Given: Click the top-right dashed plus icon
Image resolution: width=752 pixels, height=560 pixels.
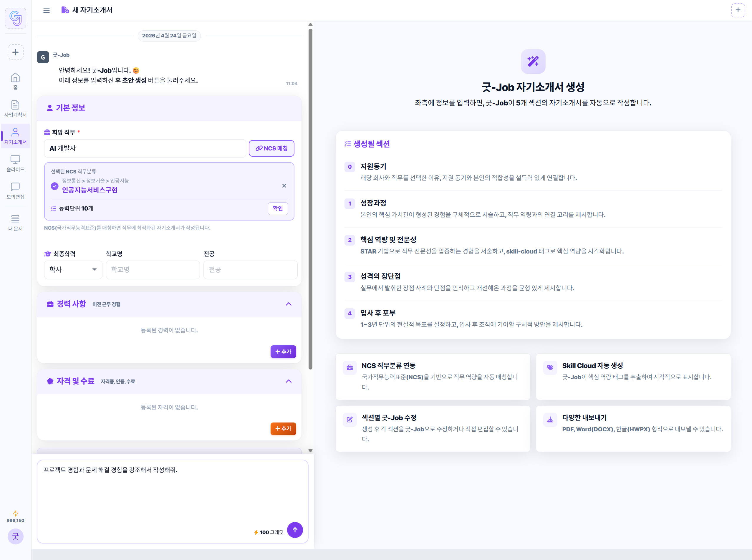Looking at the screenshot, I should tap(738, 10).
